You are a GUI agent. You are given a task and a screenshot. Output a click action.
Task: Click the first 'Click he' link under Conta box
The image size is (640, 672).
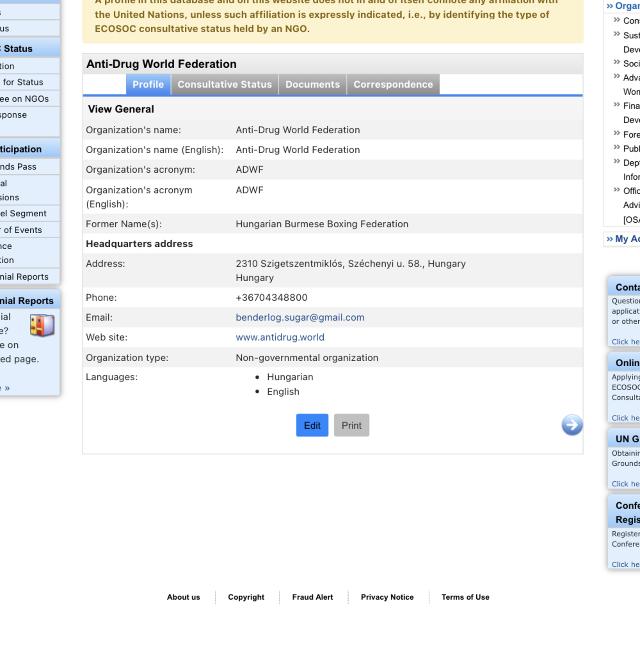pos(625,341)
